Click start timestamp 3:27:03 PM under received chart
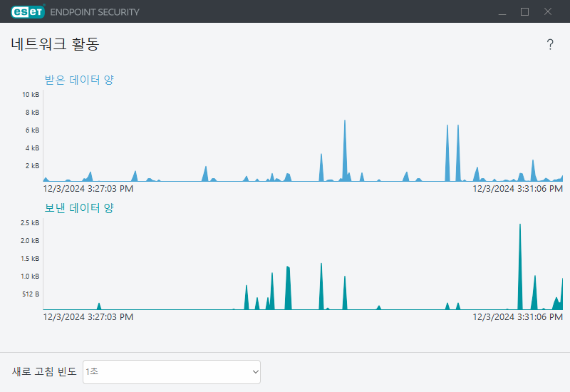Screen dimensions: 570x392 tap(88, 189)
